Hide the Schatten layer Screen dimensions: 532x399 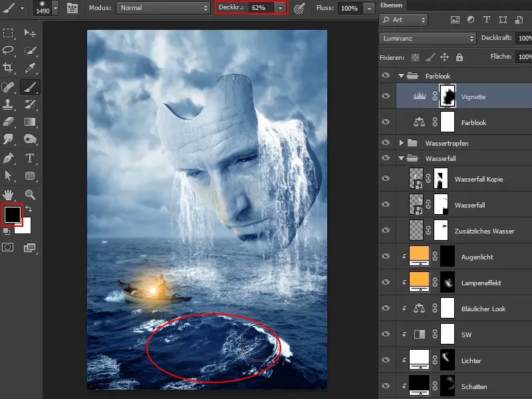386,386
